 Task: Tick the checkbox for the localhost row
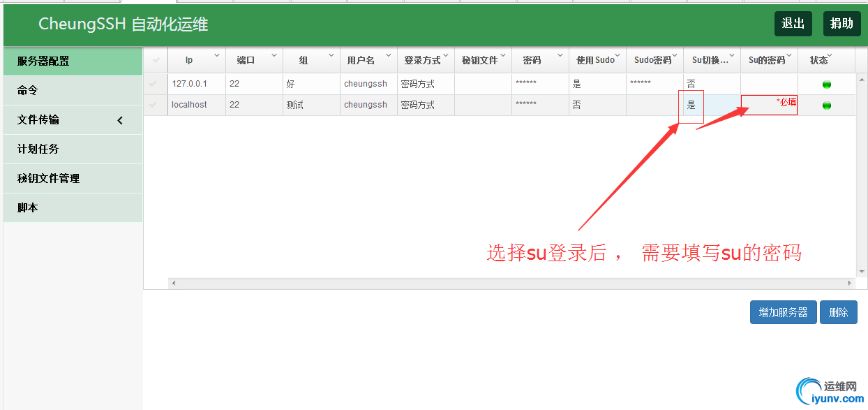pos(153,105)
